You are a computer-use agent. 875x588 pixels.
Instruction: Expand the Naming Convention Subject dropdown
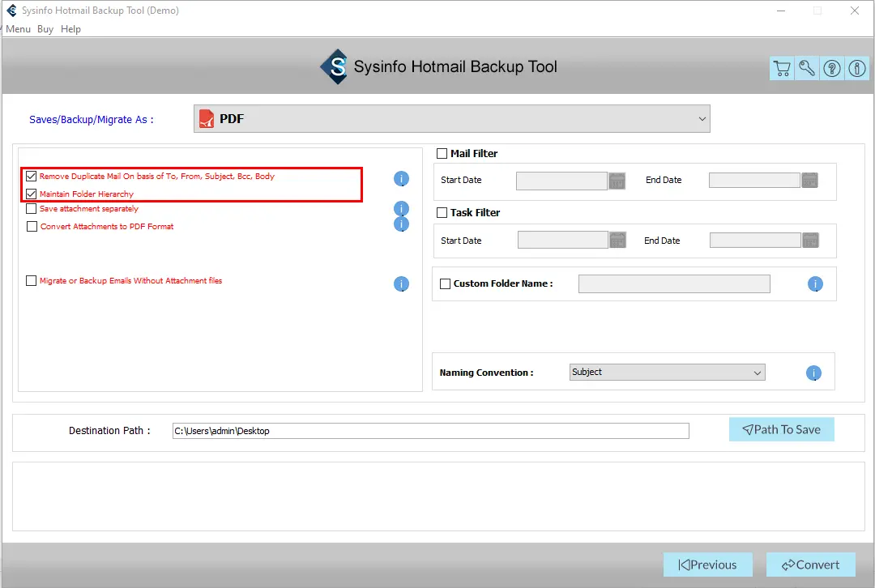[x=668, y=372]
